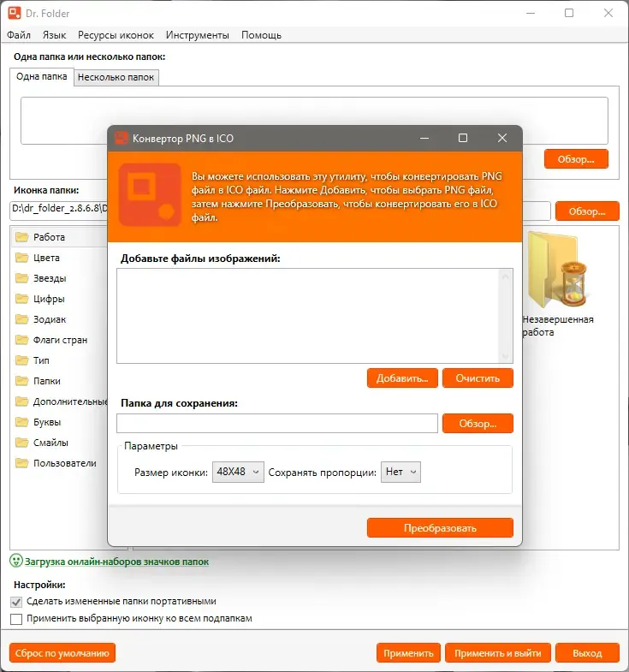The height and width of the screenshot is (672, 629).
Task: Select the Цифры folder icon
Action: tap(21, 299)
